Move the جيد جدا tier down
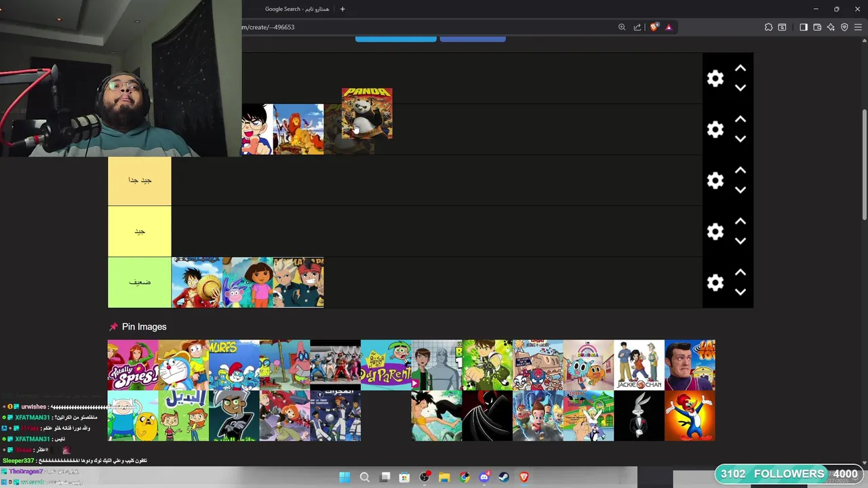Image resolution: width=868 pixels, height=488 pixels. point(741,190)
